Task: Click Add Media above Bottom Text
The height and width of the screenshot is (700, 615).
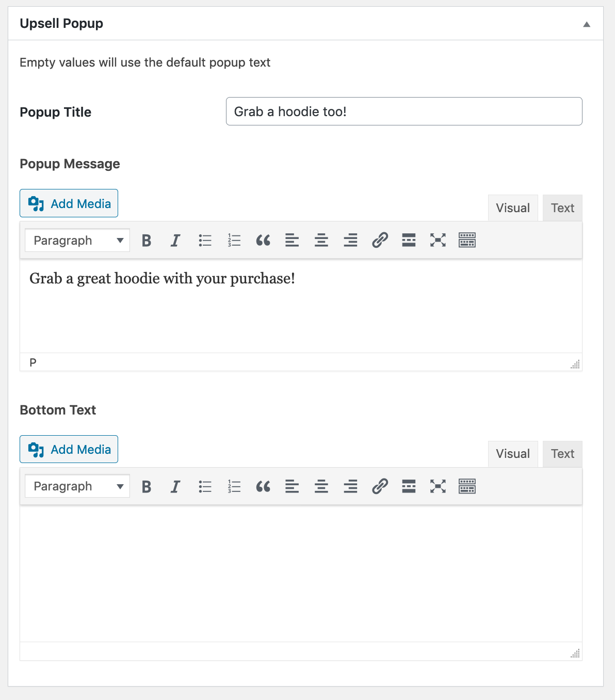Action: tap(69, 449)
